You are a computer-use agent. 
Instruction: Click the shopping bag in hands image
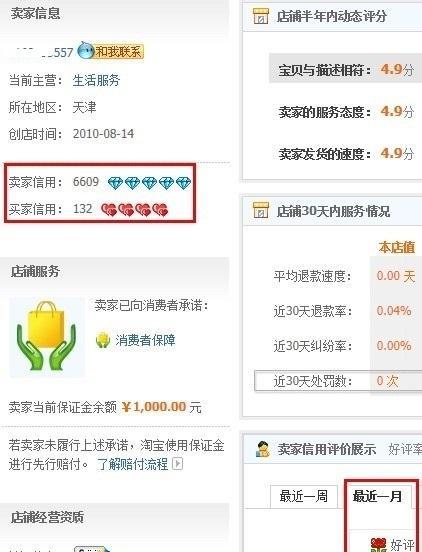coord(46,337)
